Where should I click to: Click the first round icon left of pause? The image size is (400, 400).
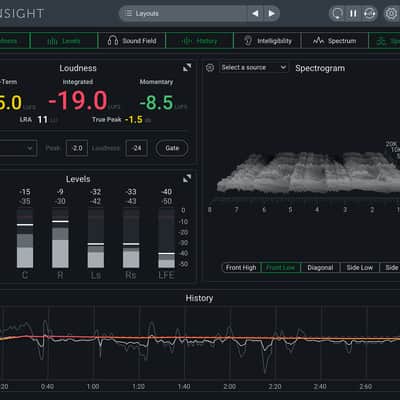[337, 13]
